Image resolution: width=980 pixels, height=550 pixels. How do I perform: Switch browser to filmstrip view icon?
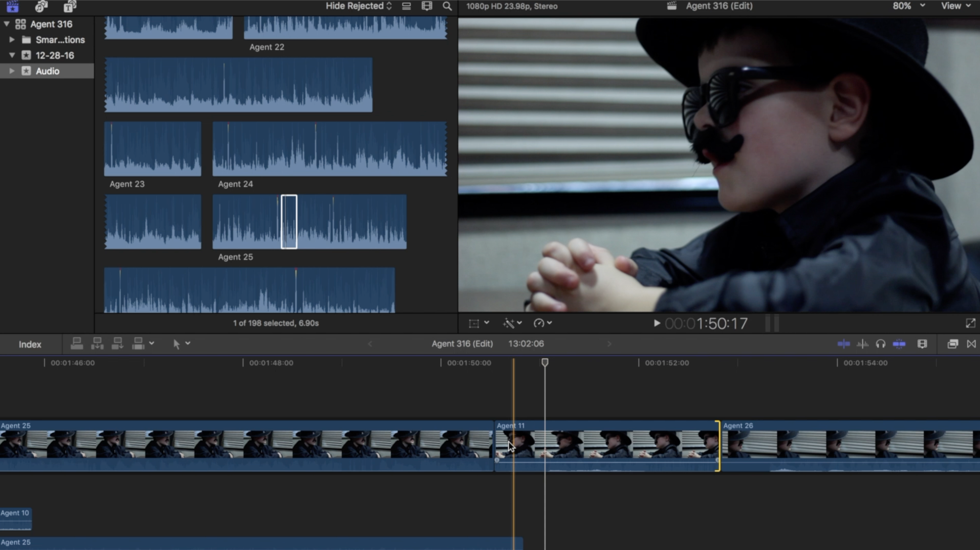click(x=427, y=6)
